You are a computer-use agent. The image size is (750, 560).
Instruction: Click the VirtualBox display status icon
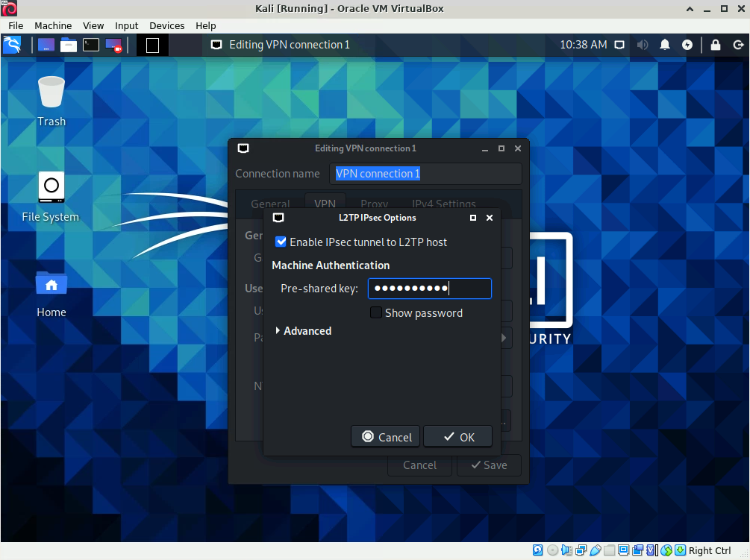pos(623,550)
